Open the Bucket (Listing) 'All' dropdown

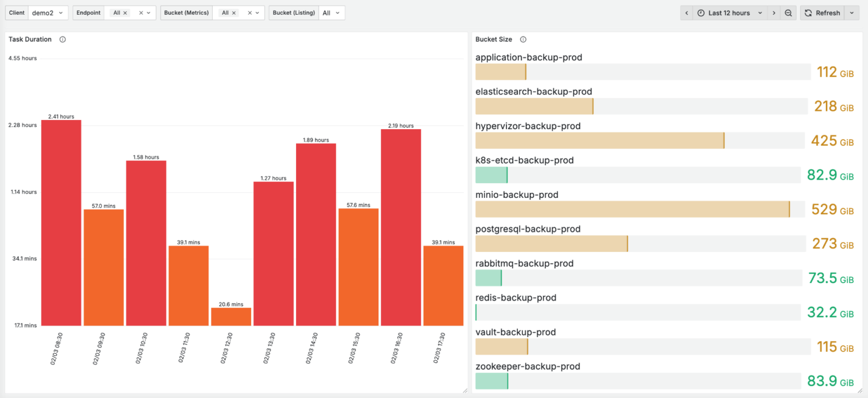tap(331, 13)
